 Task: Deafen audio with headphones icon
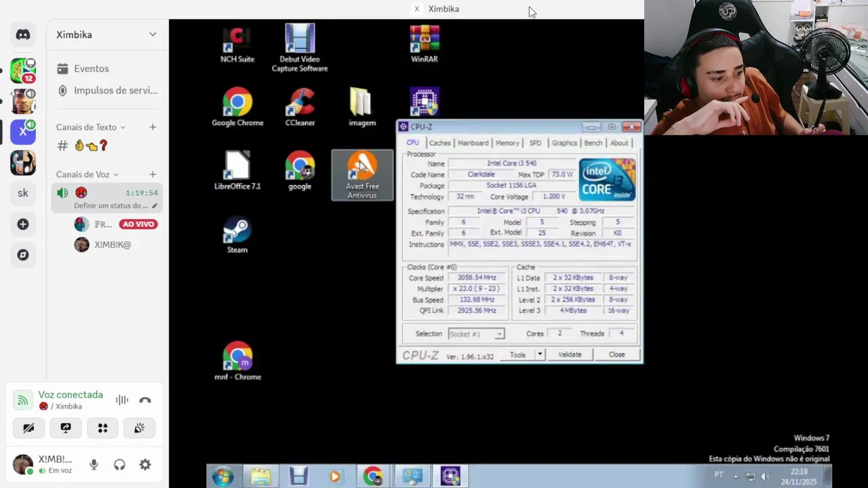click(x=119, y=465)
